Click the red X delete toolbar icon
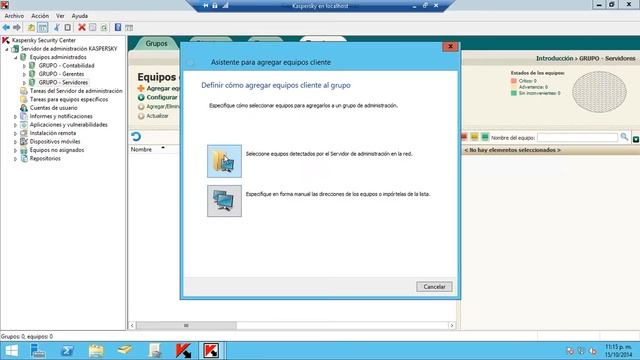Viewport: 640px width, 360px height. click(x=82, y=27)
